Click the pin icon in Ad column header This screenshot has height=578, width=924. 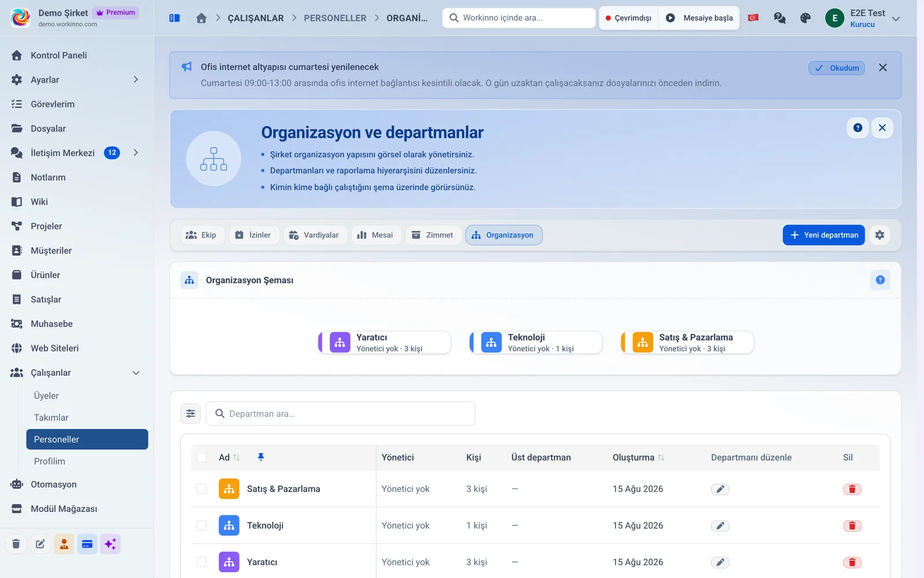[x=261, y=457]
